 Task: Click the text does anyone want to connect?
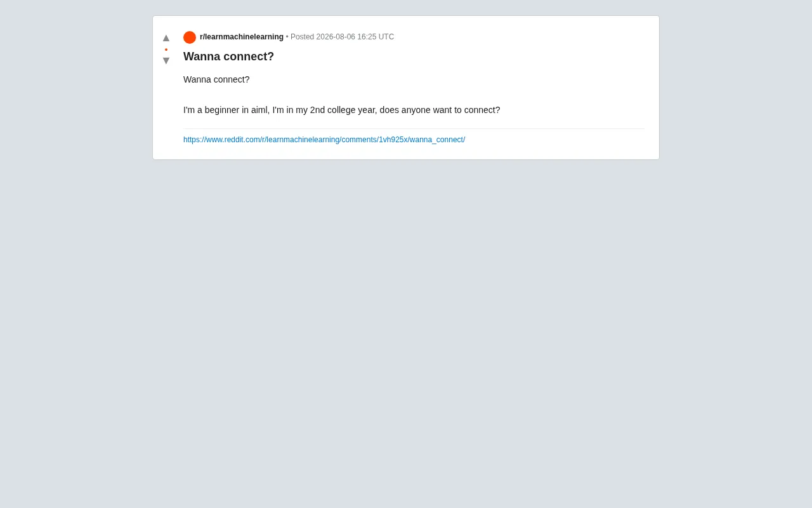point(440,110)
